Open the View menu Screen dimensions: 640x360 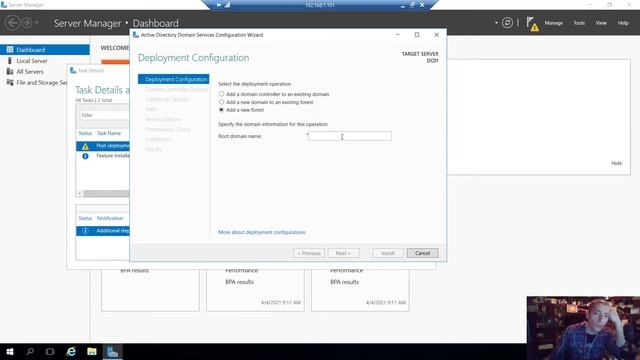[601, 23]
